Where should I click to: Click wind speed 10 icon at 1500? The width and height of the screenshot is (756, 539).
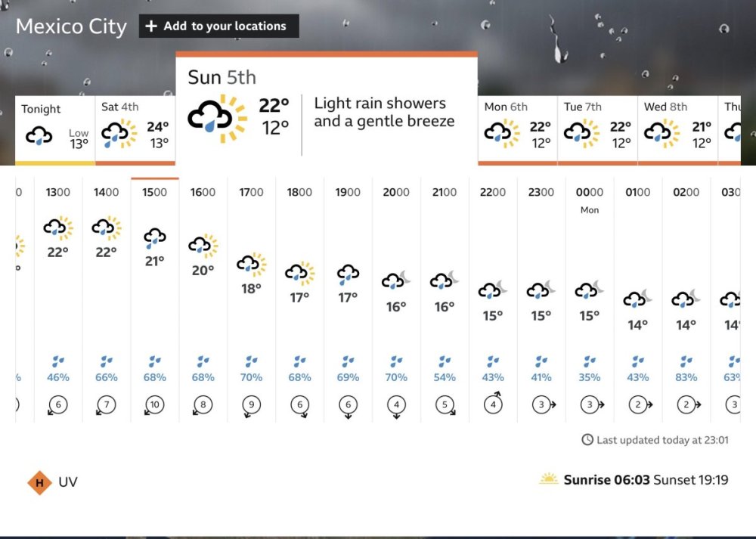pyautogui.click(x=154, y=405)
